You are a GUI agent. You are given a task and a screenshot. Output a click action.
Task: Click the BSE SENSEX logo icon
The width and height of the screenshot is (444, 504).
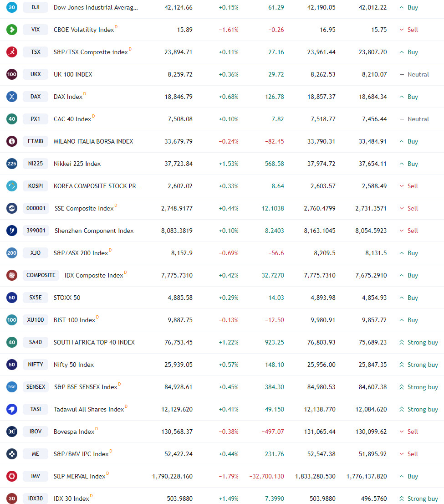[11, 387]
